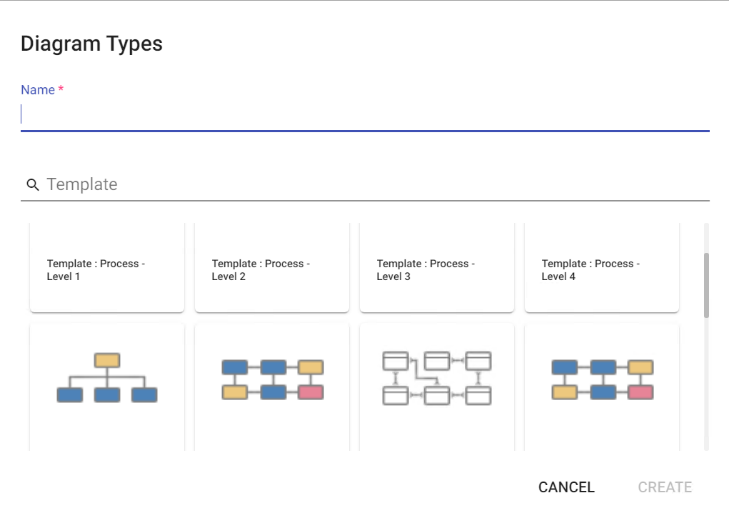This screenshot has height=518, width=729.
Task: Choose Template : Process - Level 2 card
Action: pyautogui.click(x=272, y=268)
